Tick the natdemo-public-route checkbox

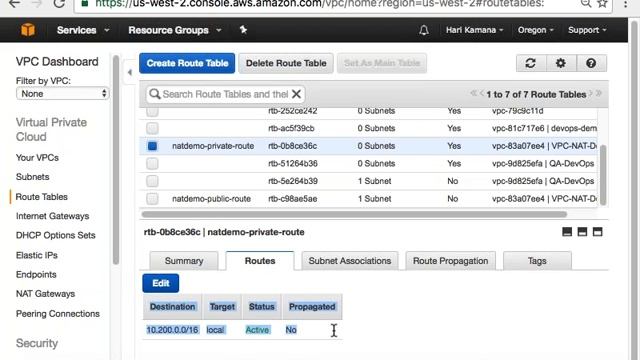[x=152, y=199]
